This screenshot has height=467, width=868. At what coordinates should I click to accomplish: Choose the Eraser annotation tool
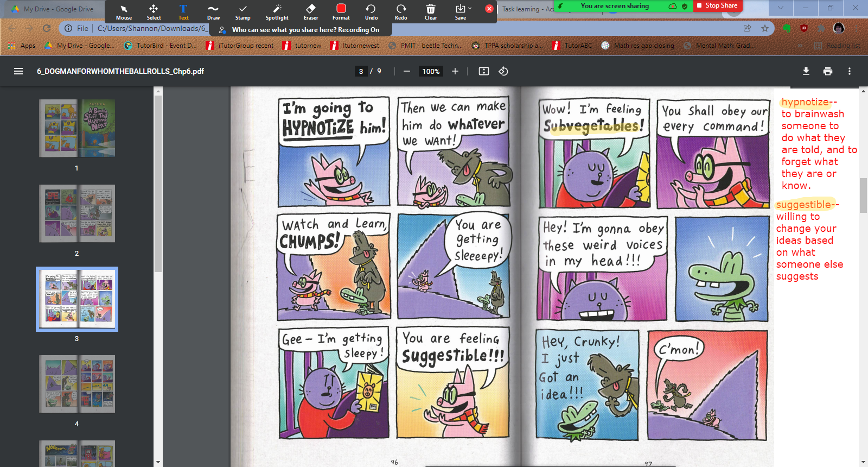tap(311, 12)
